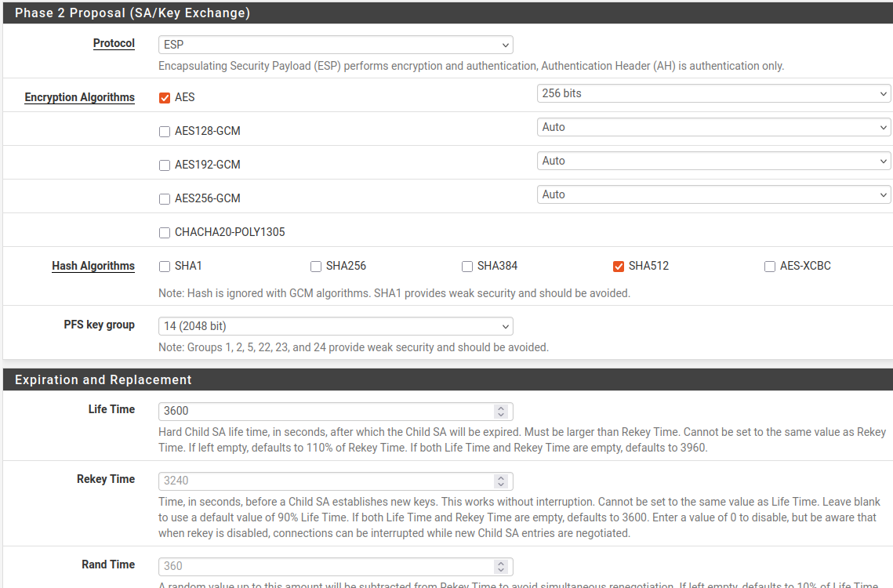Open the Protocol dropdown showing ESP
Viewport: 893px width, 588px height.
click(336, 45)
